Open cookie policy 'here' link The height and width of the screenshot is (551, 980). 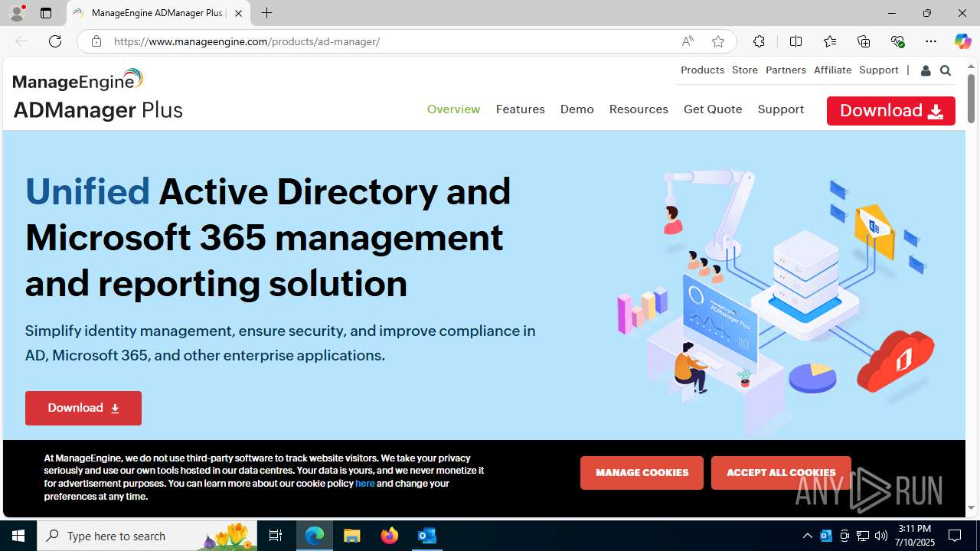coord(365,484)
